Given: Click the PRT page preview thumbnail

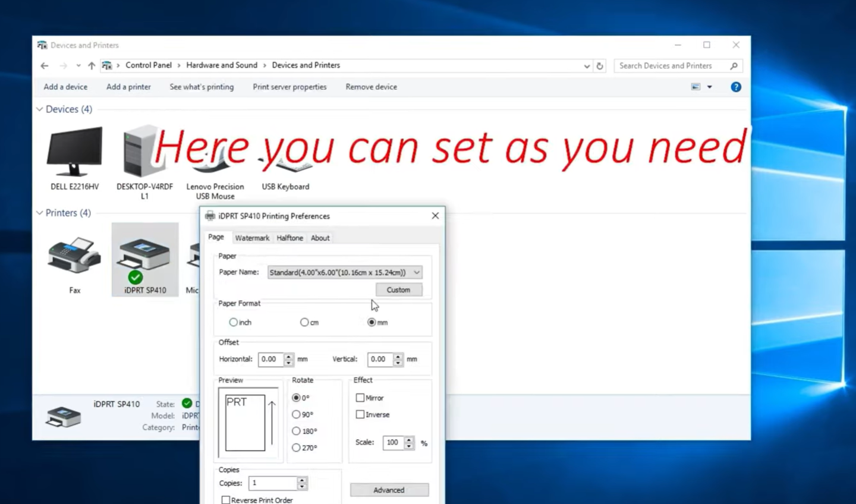Looking at the screenshot, I should [x=246, y=423].
